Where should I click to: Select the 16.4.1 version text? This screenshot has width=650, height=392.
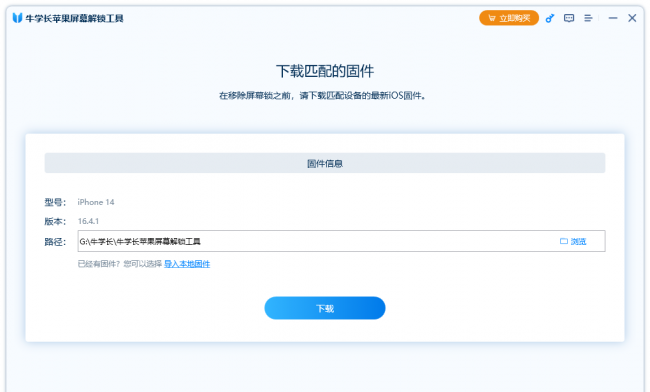[88, 221]
